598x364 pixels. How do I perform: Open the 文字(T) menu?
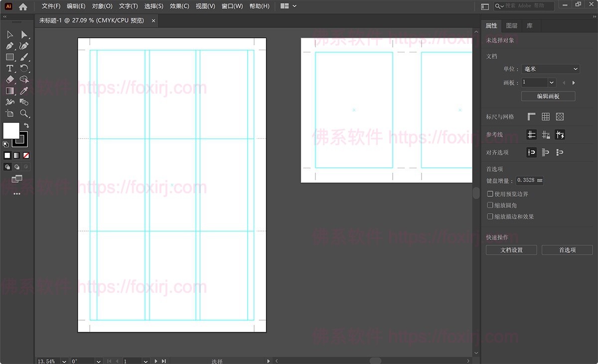click(x=128, y=6)
